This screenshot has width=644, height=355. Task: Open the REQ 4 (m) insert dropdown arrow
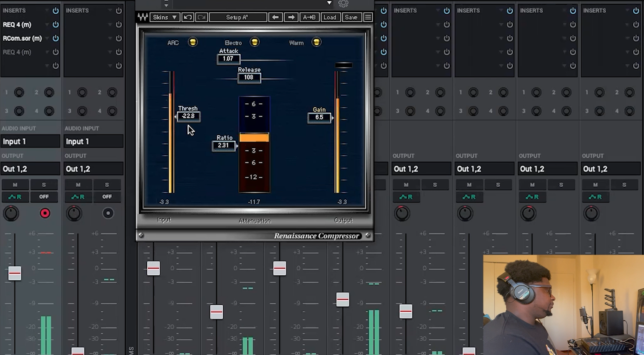46,24
